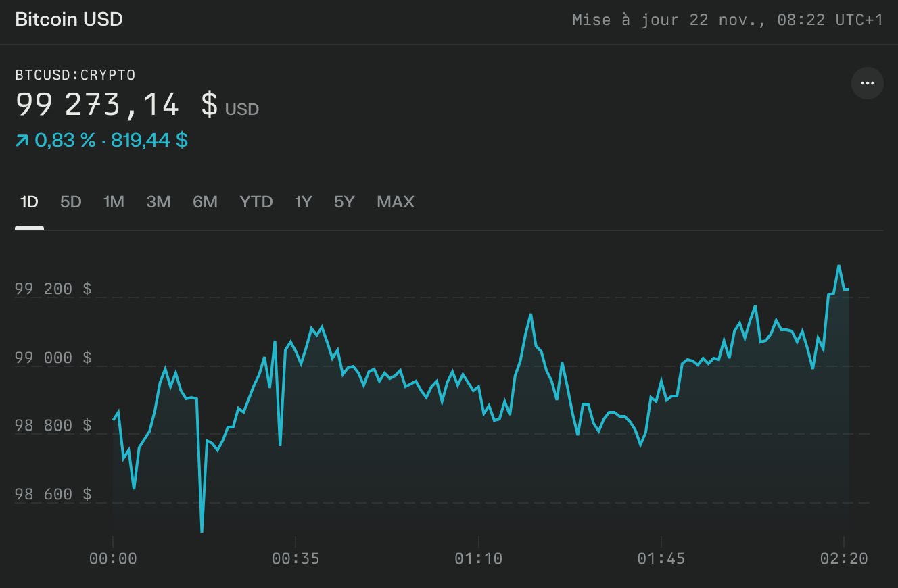Viewport: 898px width, 588px height.
Task: Click the Bitcoin USD title
Action: coord(69,20)
